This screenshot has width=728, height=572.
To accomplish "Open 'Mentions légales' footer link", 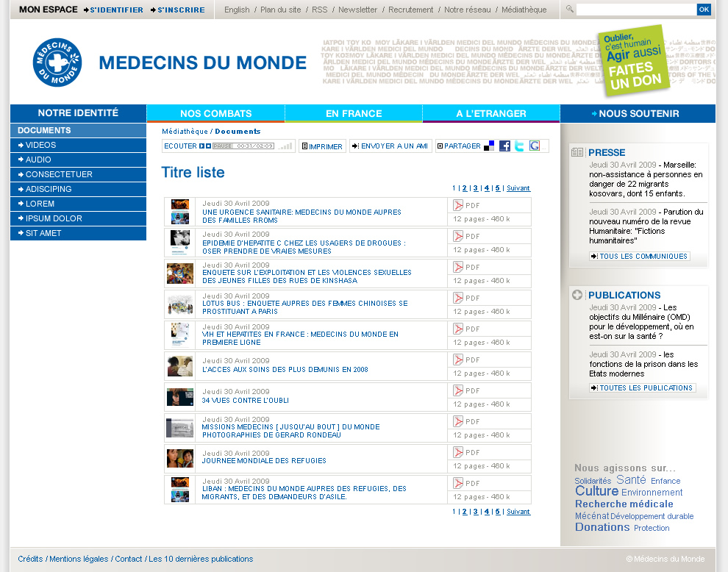I will tap(79, 559).
